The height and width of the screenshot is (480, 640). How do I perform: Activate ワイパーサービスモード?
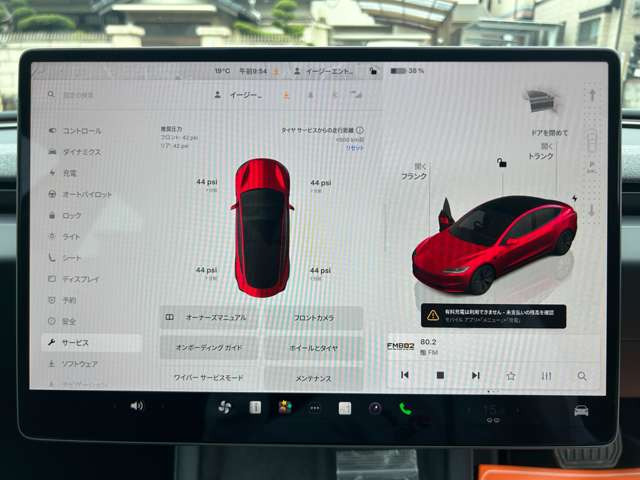click(209, 378)
